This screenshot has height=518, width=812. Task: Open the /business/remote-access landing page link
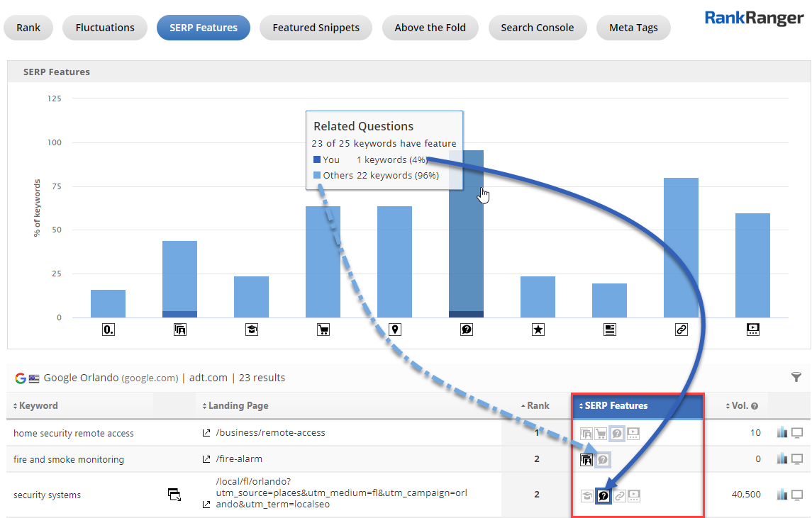[x=270, y=433]
